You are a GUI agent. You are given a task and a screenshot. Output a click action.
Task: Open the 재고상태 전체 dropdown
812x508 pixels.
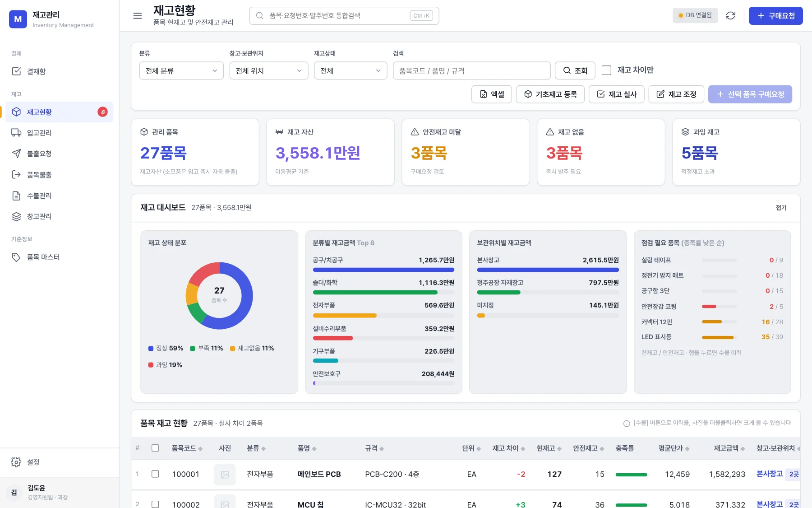click(351, 70)
